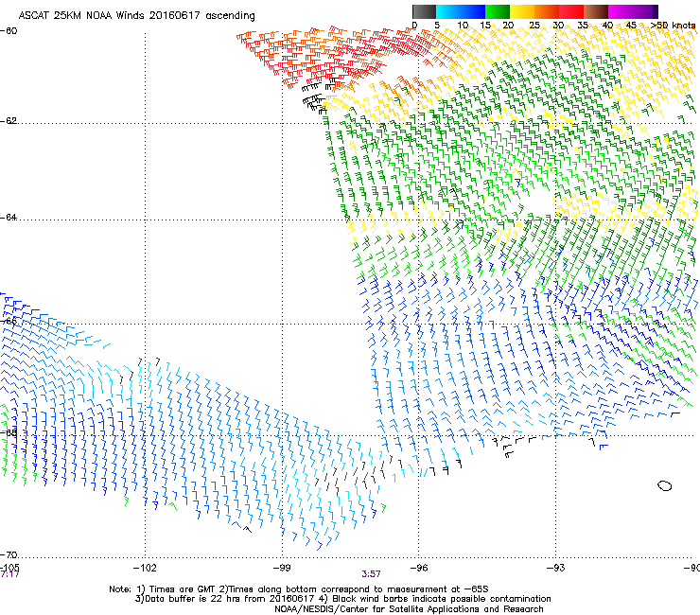Click the green 15-20 knots legend segment

[498, 11]
